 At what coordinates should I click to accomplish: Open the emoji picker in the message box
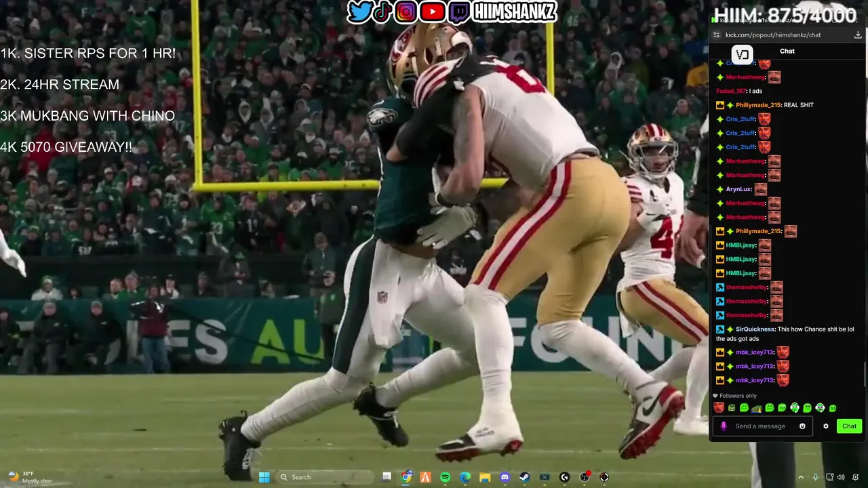click(802, 426)
